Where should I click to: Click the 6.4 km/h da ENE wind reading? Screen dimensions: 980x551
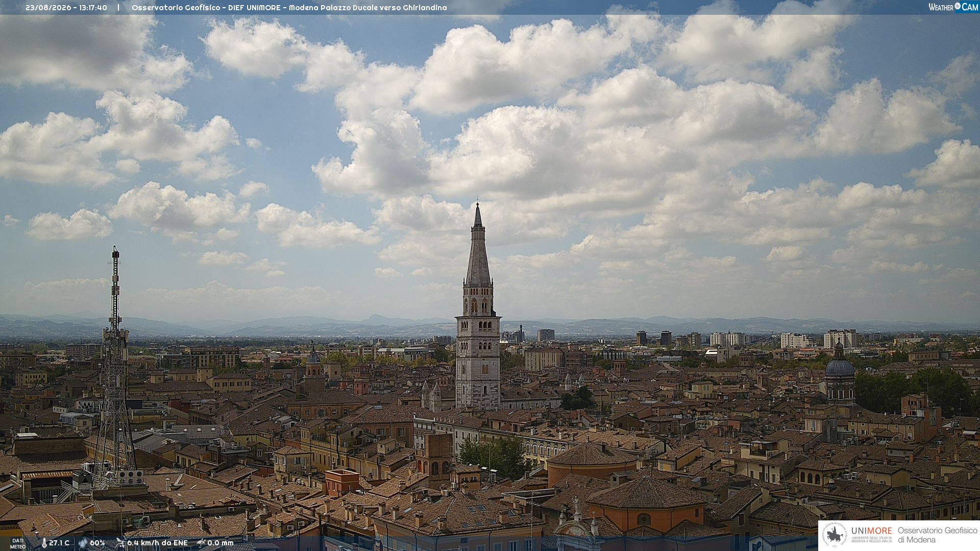[157, 543]
